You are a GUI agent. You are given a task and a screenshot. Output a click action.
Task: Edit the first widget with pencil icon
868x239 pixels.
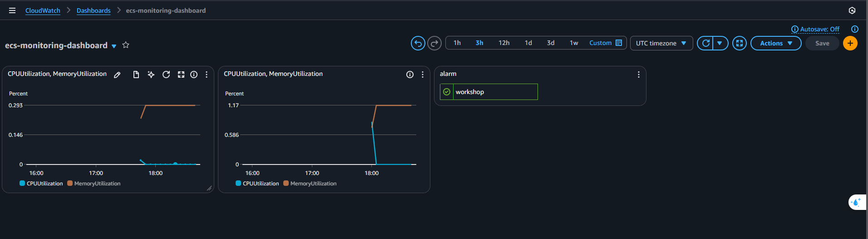tap(117, 75)
